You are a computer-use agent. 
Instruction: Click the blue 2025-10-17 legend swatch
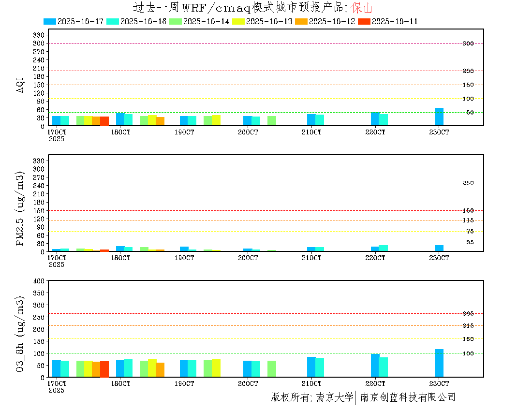tap(50, 21)
